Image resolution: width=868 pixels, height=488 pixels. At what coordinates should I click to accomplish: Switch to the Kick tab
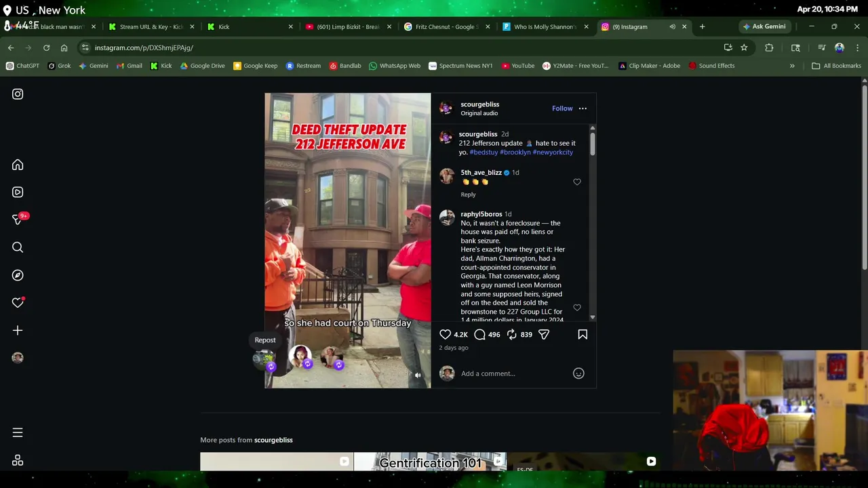click(x=250, y=26)
